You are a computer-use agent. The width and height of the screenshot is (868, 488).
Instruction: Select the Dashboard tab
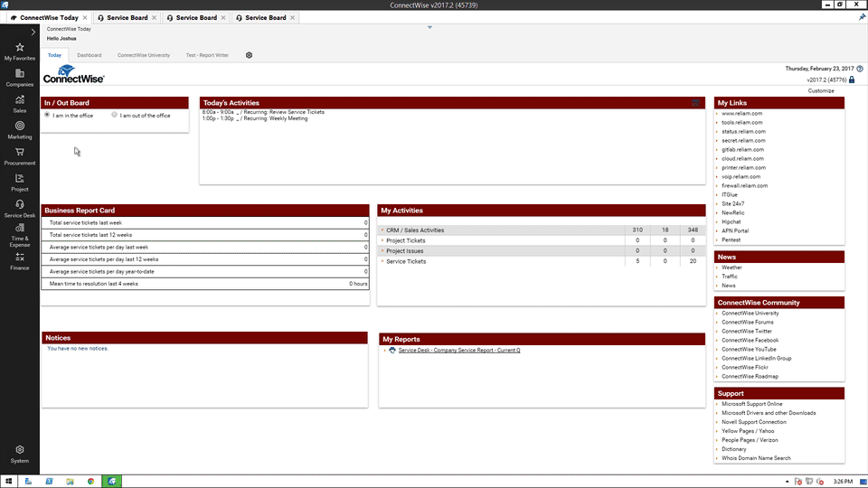click(90, 55)
